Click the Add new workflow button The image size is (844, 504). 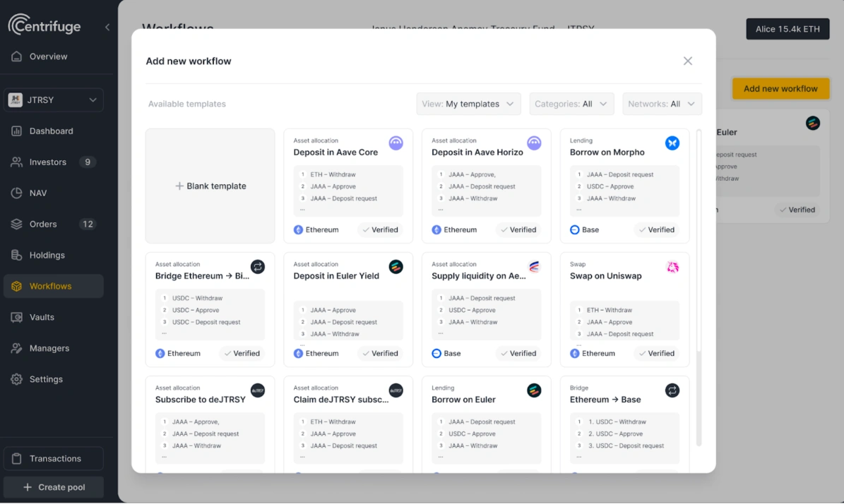(x=780, y=88)
